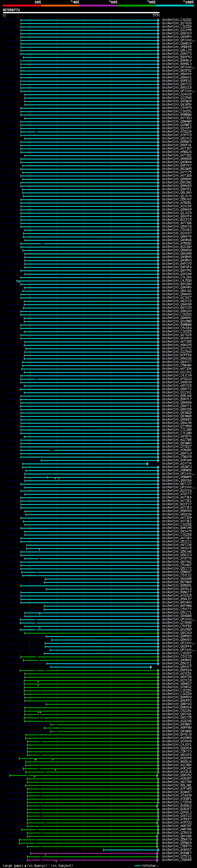
Task: Click the green alignment bar for UniRef100_Q96X52
Action: (x=84, y=775)
